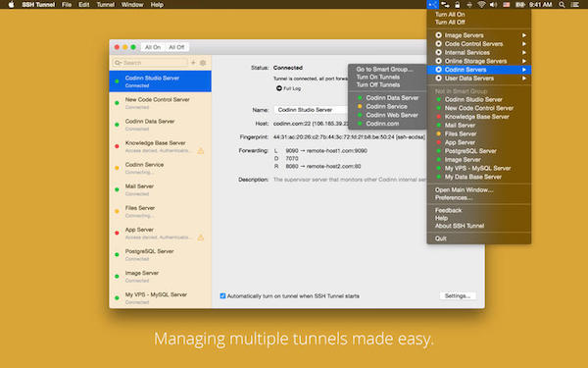The width and height of the screenshot is (588, 368).
Task: Open Spotlight search magnifier in menu bar
Action: click(562, 5)
